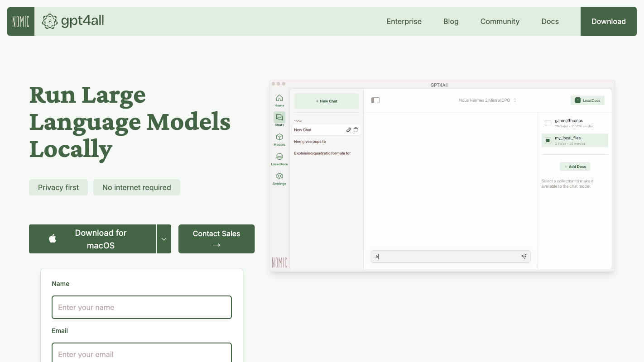Open the Nous Hermes 2 Mistral DPO model selector

487,100
